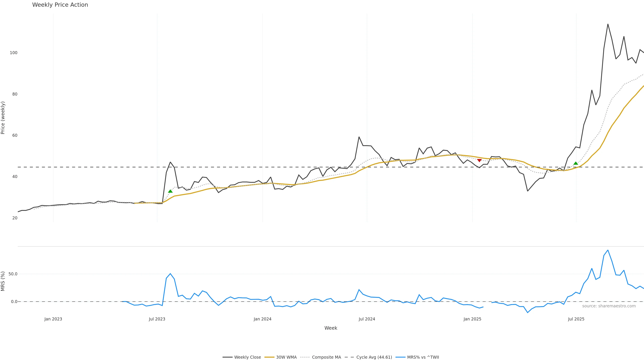Click the 100 tick label on price axis

(x=13, y=53)
